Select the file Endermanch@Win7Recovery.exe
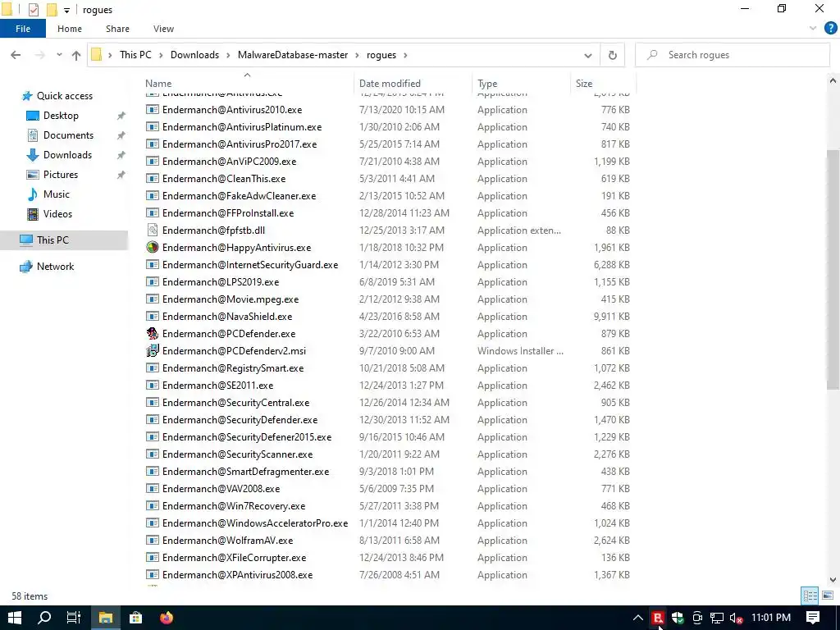The width and height of the screenshot is (840, 630). pyautogui.click(x=234, y=505)
